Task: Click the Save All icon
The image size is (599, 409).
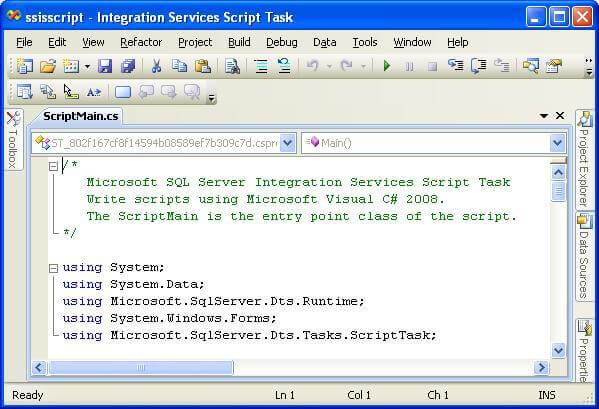Action: click(x=128, y=66)
